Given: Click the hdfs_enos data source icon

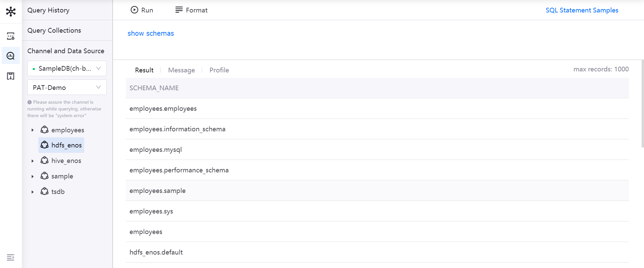Looking at the screenshot, I should tap(44, 145).
